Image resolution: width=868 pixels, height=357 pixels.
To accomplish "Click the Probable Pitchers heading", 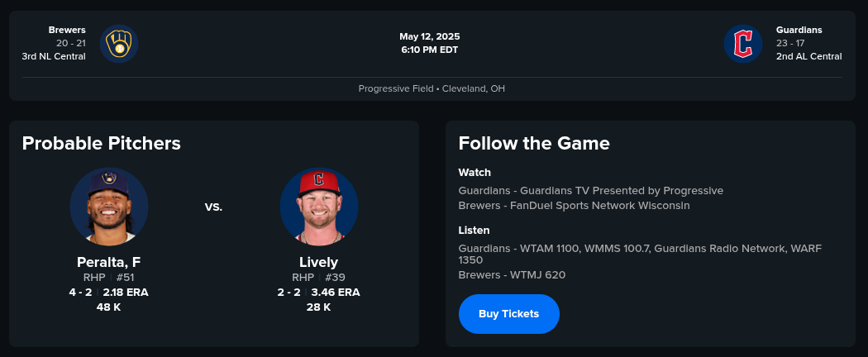I will tap(101, 143).
